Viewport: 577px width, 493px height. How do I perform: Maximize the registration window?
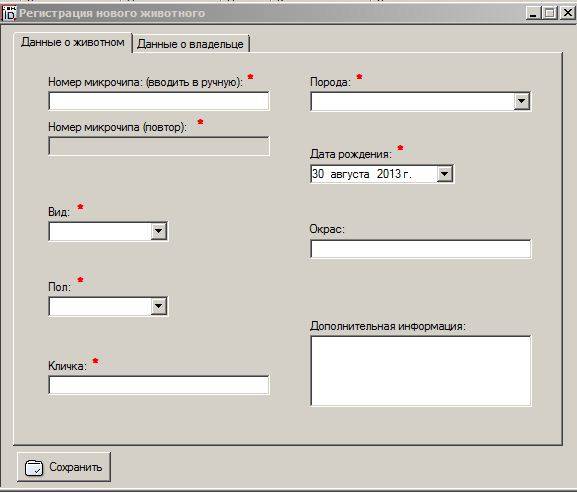(550, 14)
